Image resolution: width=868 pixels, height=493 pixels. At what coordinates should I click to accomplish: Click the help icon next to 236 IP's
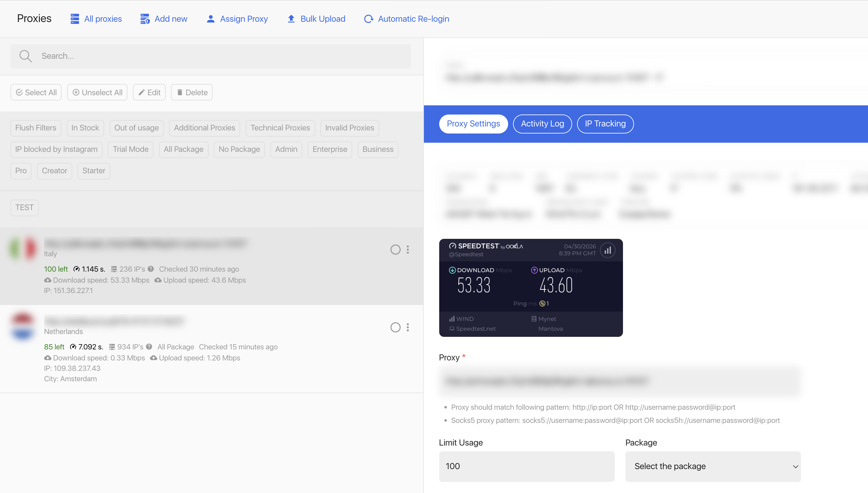(151, 269)
